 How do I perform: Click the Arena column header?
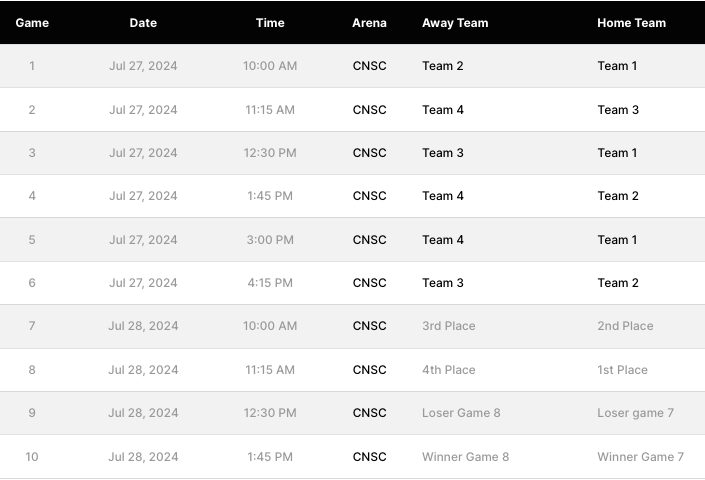[x=369, y=23]
